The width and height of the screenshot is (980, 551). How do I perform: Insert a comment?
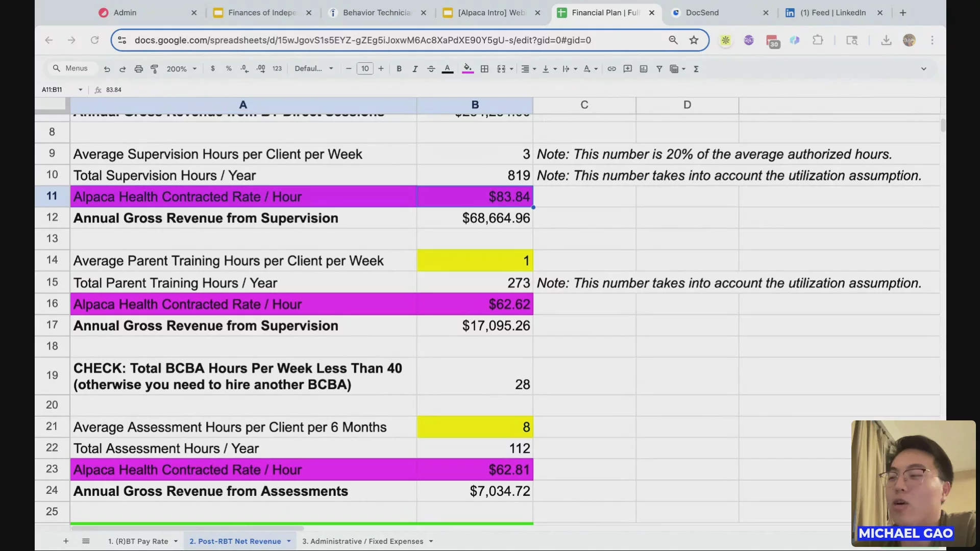(x=628, y=69)
